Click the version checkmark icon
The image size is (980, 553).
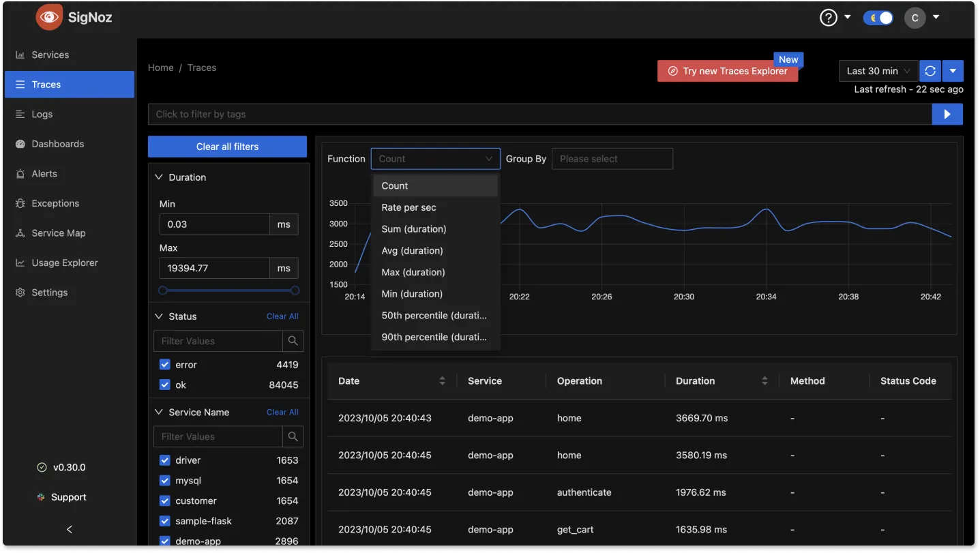(x=42, y=468)
